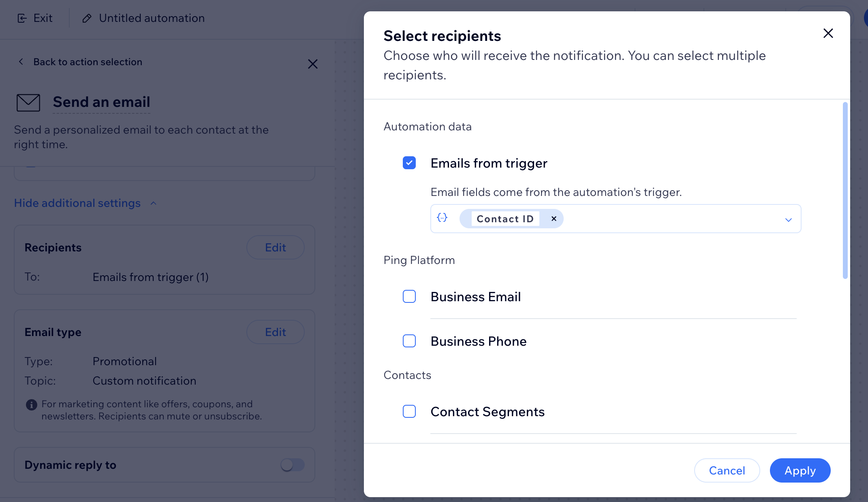
Task: Uncheck Emails from trigger checkbox
Action: [409, 163]
